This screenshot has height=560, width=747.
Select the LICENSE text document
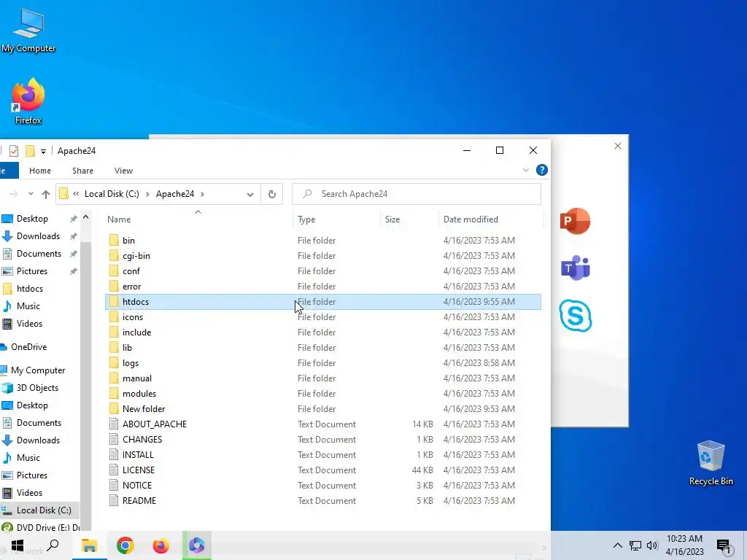tap(323, 470)
